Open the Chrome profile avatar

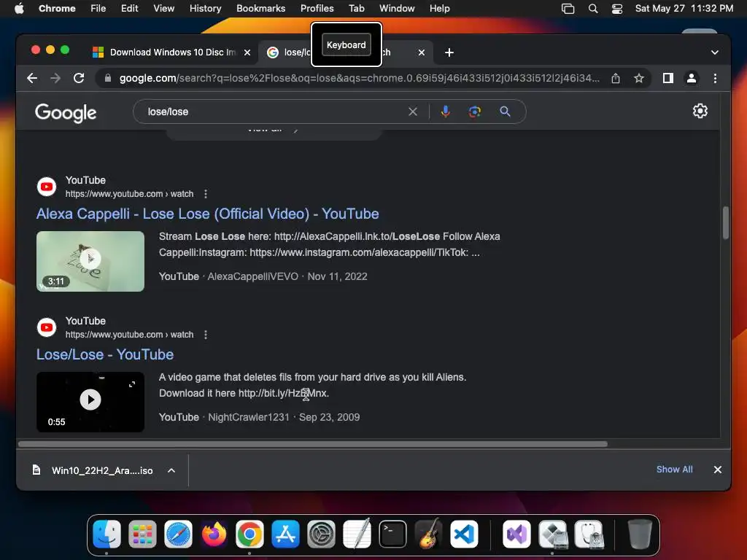tap(692, 78)
